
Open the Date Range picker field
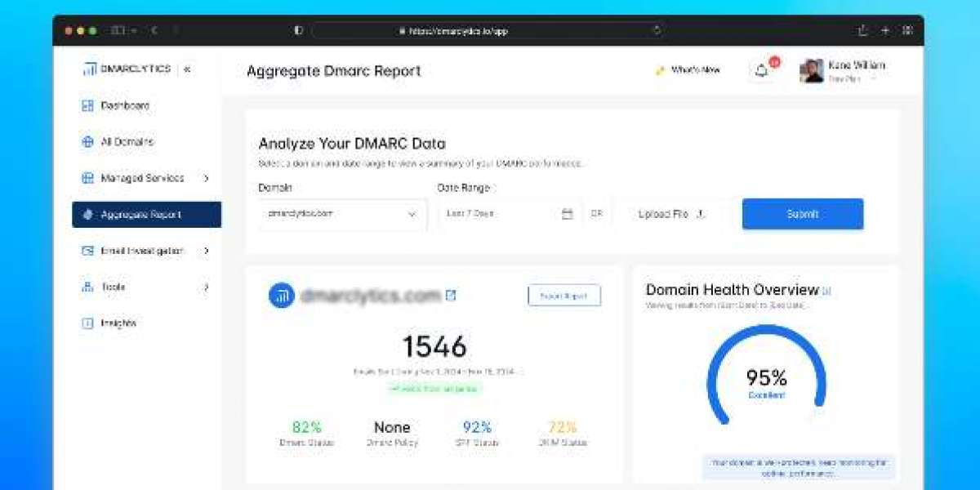click(x=510, y=214)
